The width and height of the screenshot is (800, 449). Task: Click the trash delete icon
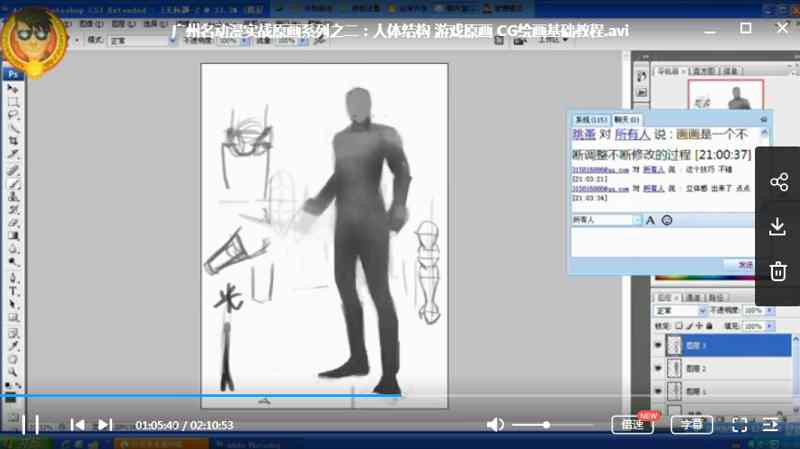click(x=778, y=271)
